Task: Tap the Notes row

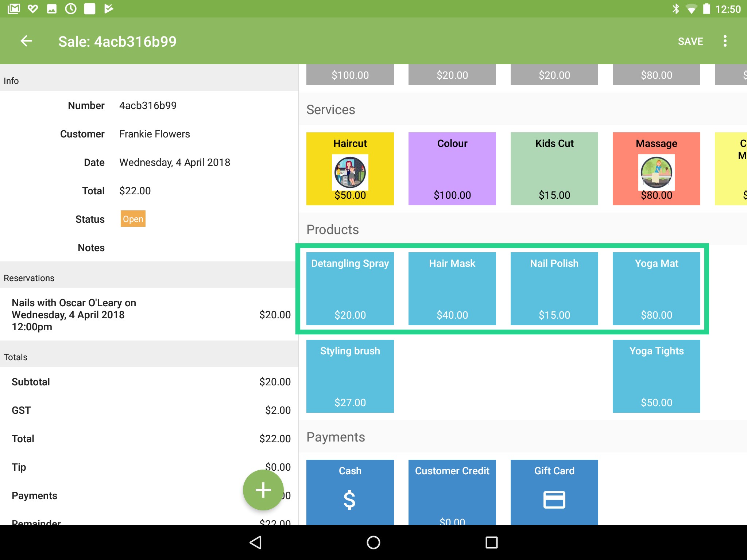Action: pyautogui.click(x=149, y=248)
